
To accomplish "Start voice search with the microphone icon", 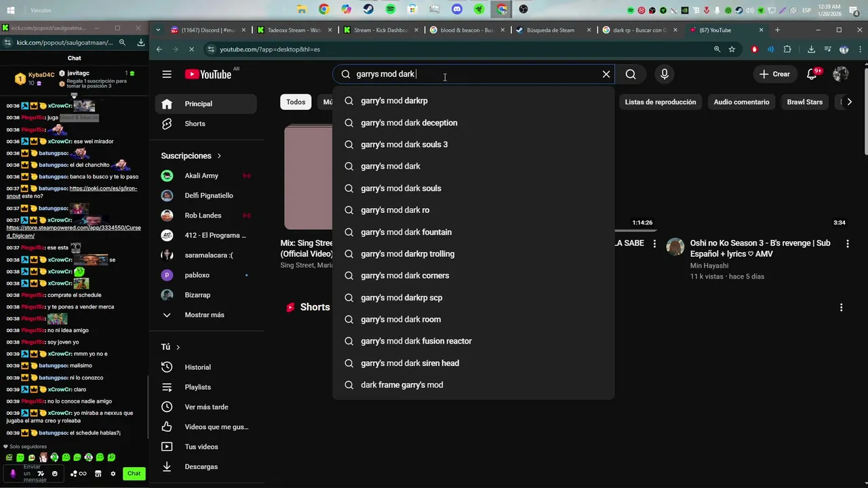I will (x=665, y=74).
